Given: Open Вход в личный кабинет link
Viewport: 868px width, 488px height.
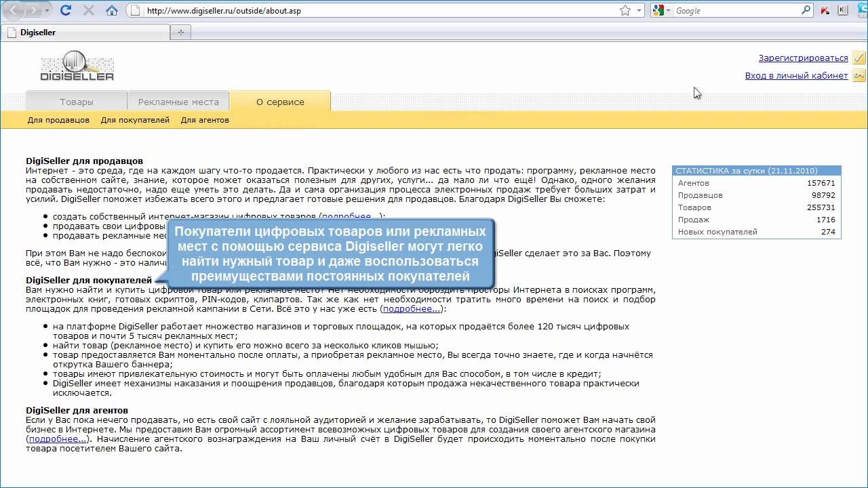Looking at the screenshot, I should pos(796,75).
